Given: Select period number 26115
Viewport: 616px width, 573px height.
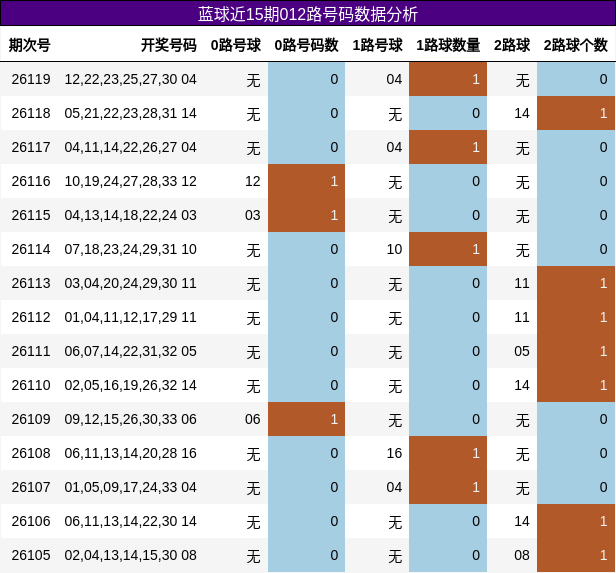Looking at the screenshot, I should (x=31, y=215).
